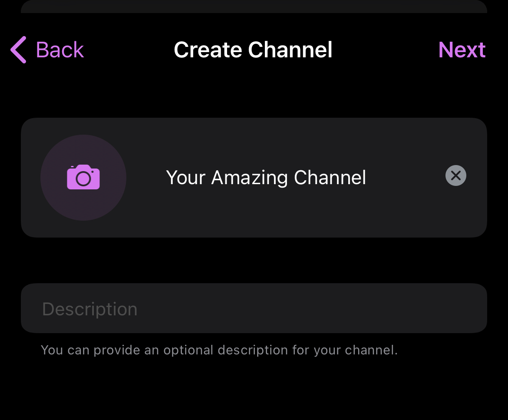Click the optional description hint text
Image resolution: width=508 pixels, height=420 pixels.
coord(219,350)
